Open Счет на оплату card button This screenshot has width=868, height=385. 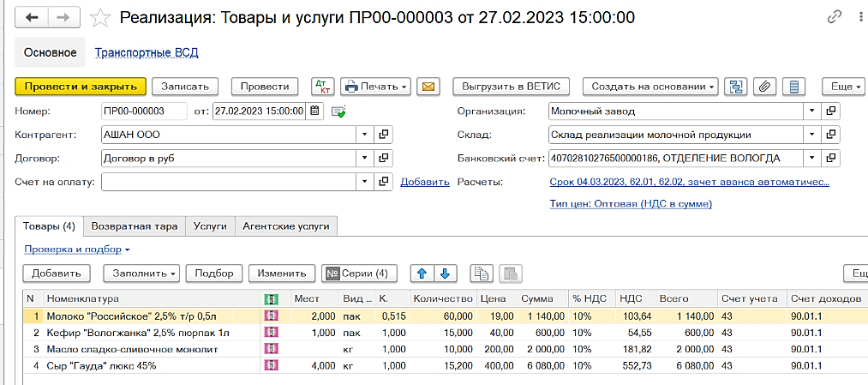point(384,182)
